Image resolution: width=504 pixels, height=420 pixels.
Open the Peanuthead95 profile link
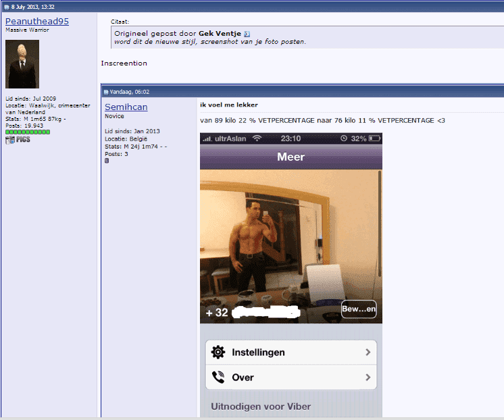point(37,22)
